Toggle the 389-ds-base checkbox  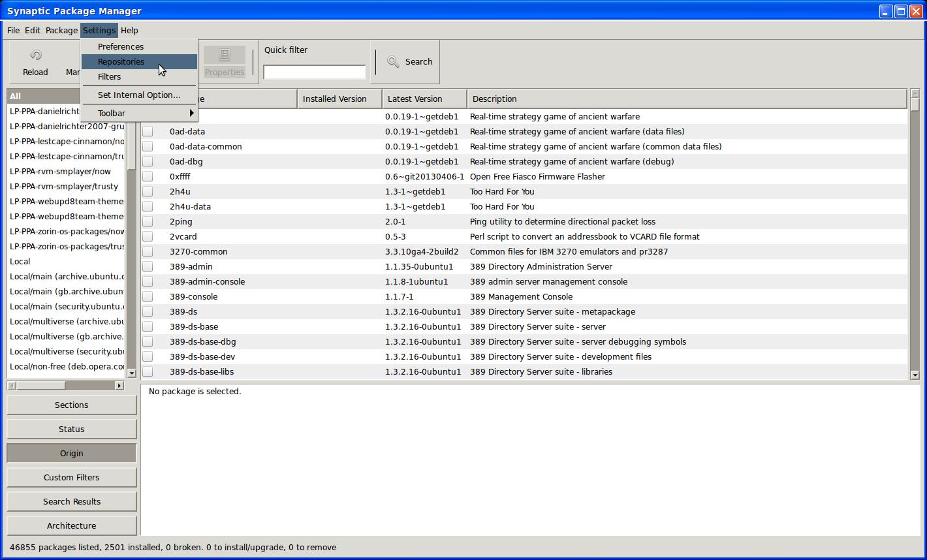148,327
